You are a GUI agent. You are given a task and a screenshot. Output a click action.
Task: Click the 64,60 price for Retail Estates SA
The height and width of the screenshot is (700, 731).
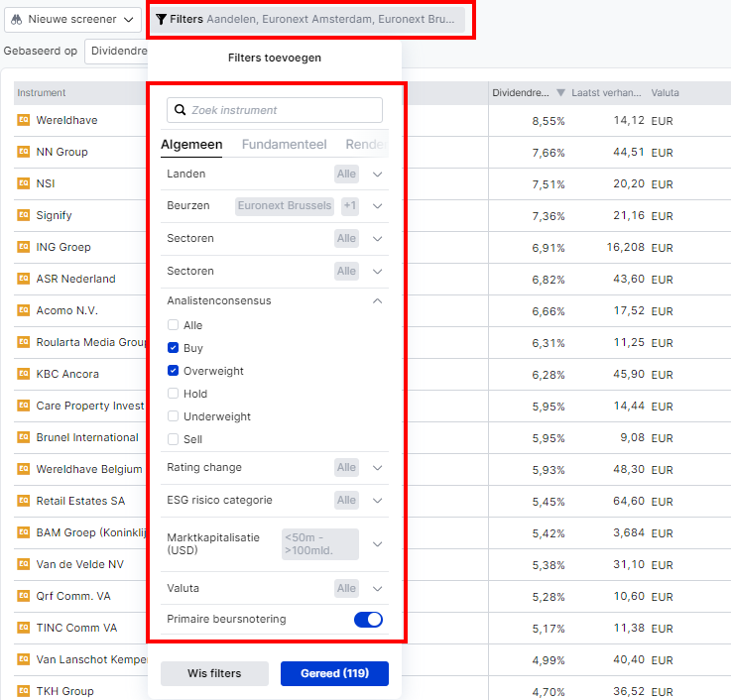click(629, 501)
